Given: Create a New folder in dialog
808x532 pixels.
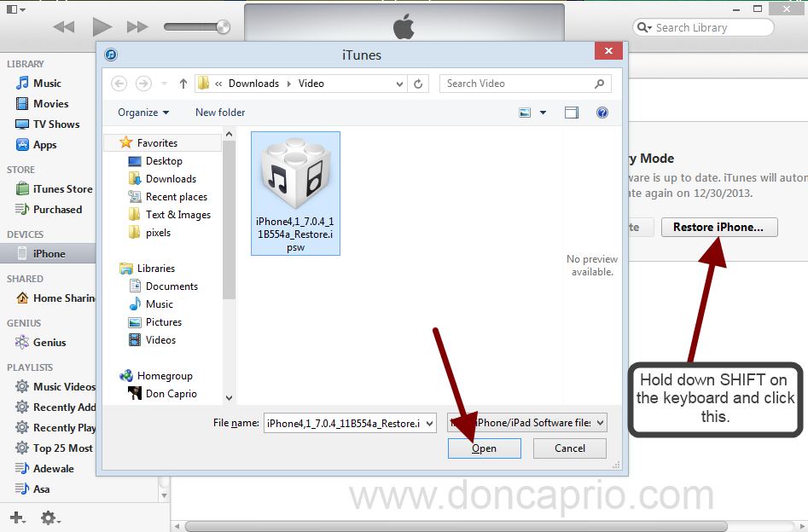Looking at the screenshot, I should [220, 113].
